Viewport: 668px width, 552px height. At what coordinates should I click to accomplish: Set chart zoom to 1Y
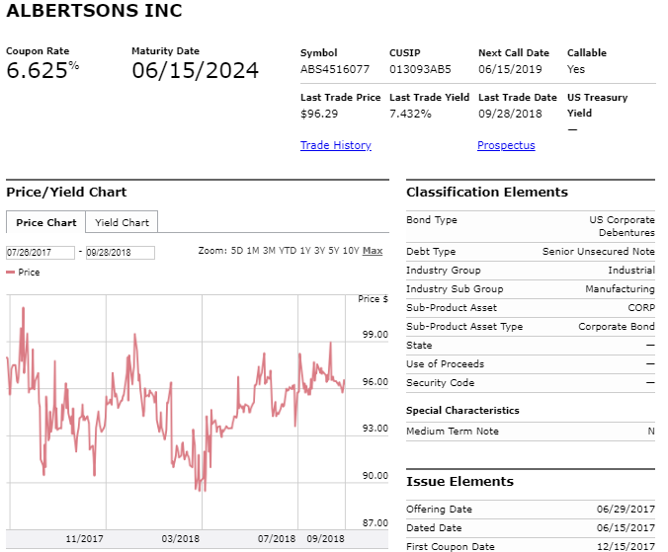point(305,250)
